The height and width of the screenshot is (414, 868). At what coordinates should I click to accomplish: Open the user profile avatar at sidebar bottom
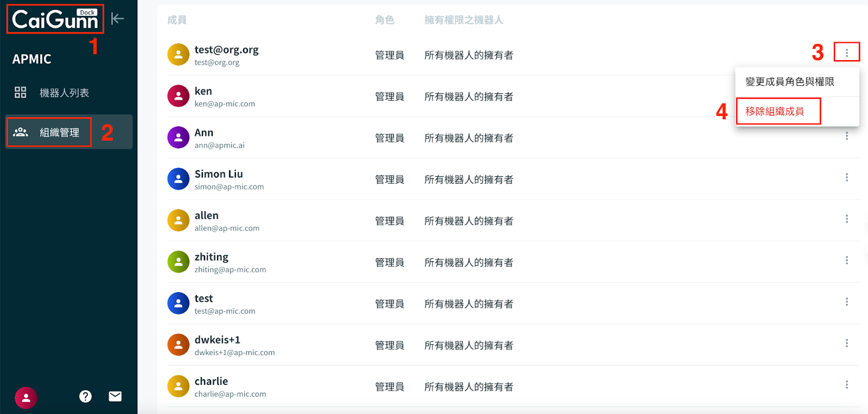tap(25, 398)
